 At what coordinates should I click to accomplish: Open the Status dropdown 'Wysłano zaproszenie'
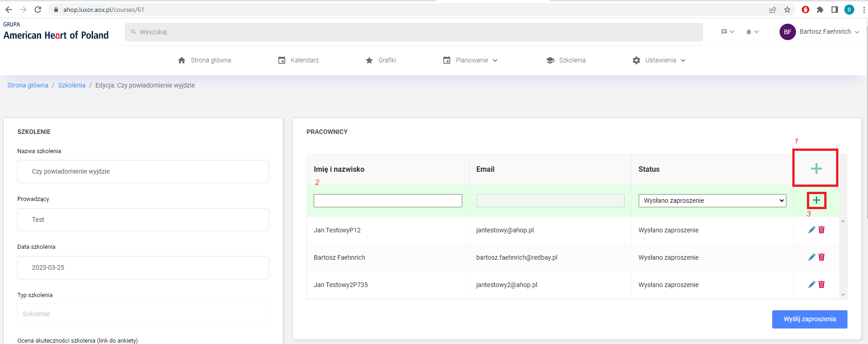[712, 200]
